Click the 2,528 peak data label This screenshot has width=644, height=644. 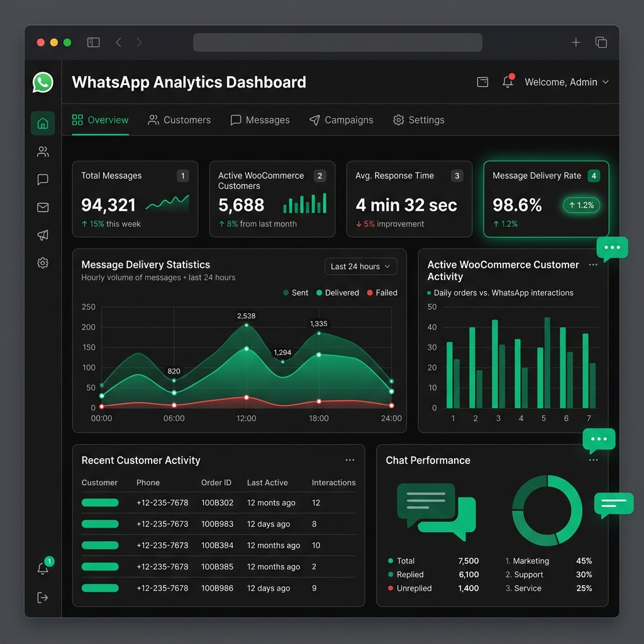pos(246,316)
